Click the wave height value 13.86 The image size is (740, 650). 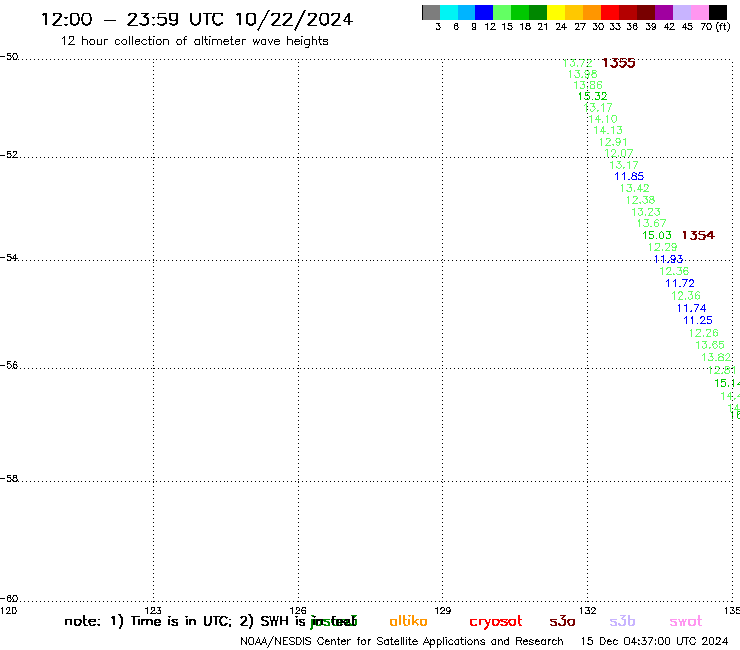tap(588, 85)
